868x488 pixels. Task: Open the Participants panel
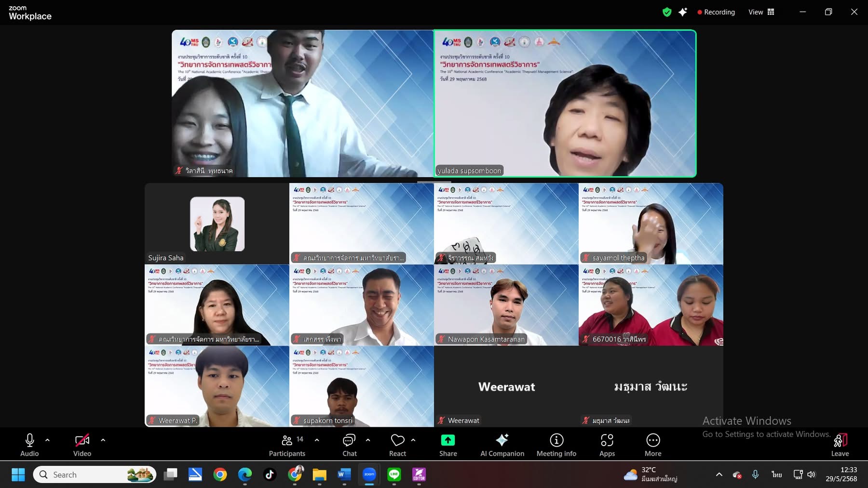(x=287, y=445)
